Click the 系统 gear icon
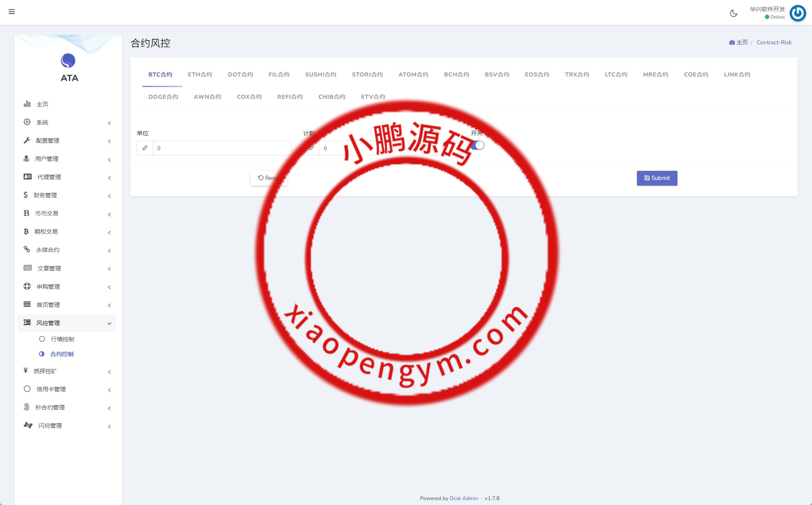Viewport: 812px width, 505px height. coord(27,122)
